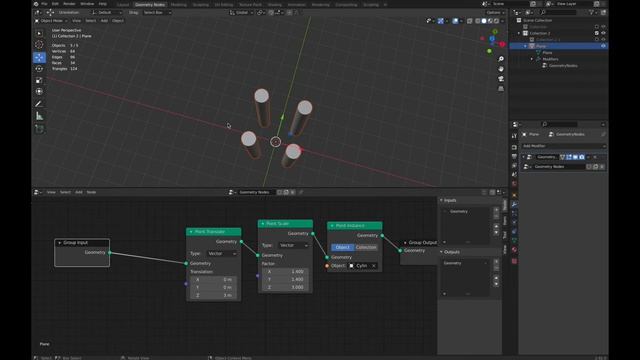The height and width of the screenshot is (360, 640).
Task: Switch to Layout workspace tab
Action: (x=123, y=4)
